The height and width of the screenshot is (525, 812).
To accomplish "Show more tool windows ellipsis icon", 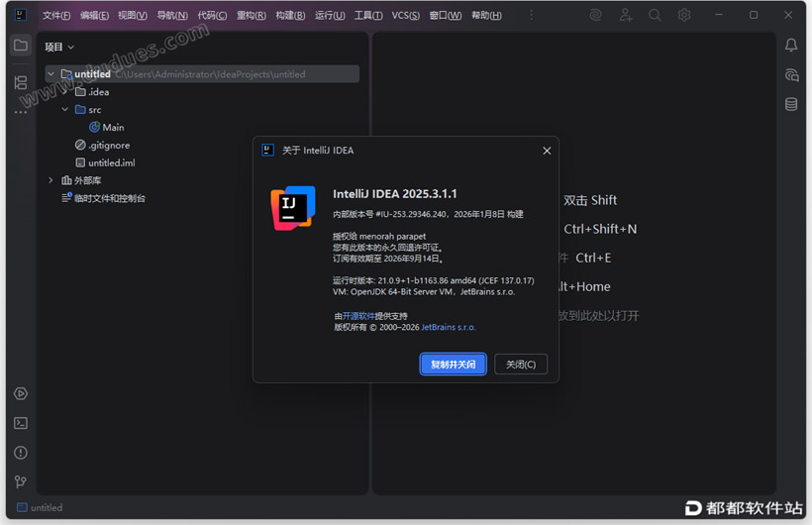I will (21, 112).
